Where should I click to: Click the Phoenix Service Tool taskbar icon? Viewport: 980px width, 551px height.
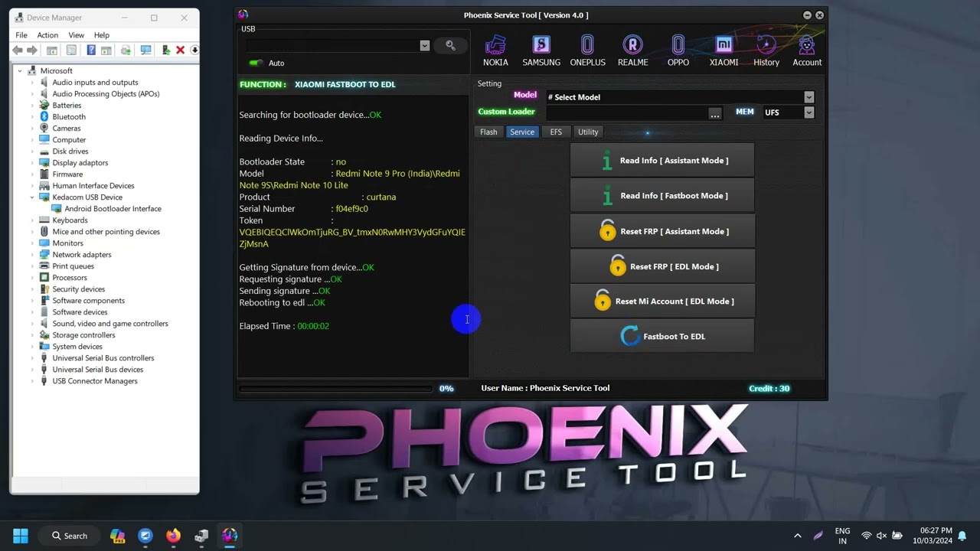230,536
